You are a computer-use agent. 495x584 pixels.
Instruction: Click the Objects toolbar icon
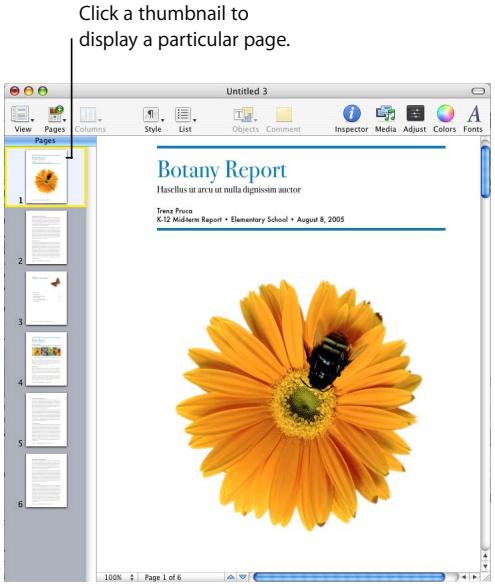[243, 115]
